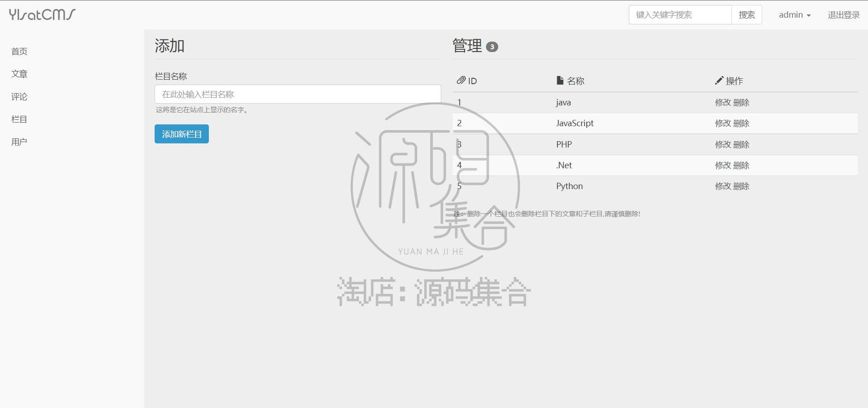This screenshot has width=868, height=408.
Task: Open 用户 in the sidebar
Action: [19, 142]
